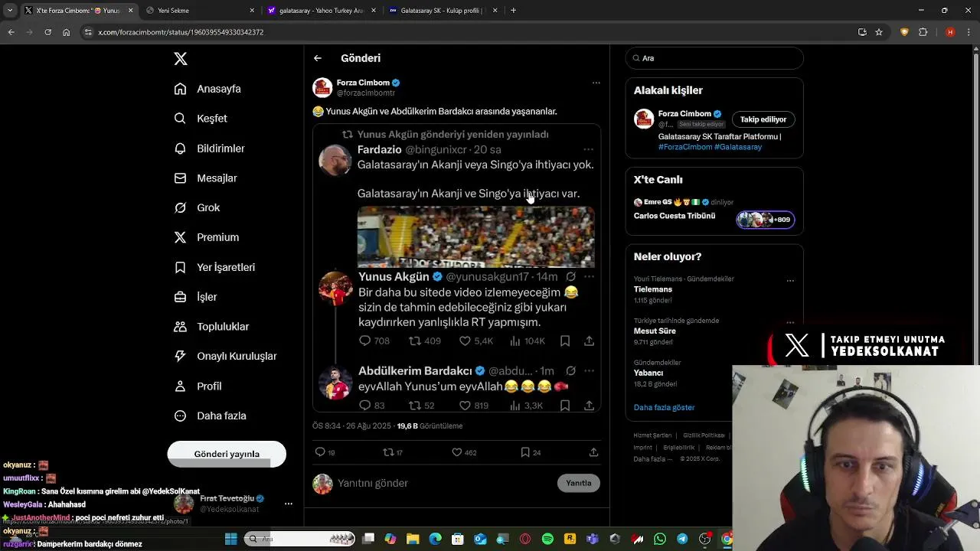
Task: Reply to Yunus Akgün tweet (708)
Action: pyautogui.click(x=374, y=341)
